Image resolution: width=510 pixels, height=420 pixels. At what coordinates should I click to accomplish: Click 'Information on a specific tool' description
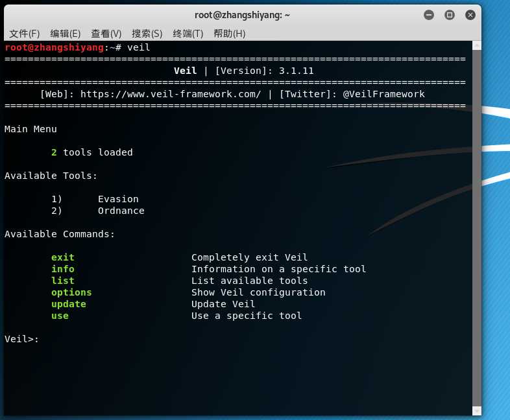point(279,269)
